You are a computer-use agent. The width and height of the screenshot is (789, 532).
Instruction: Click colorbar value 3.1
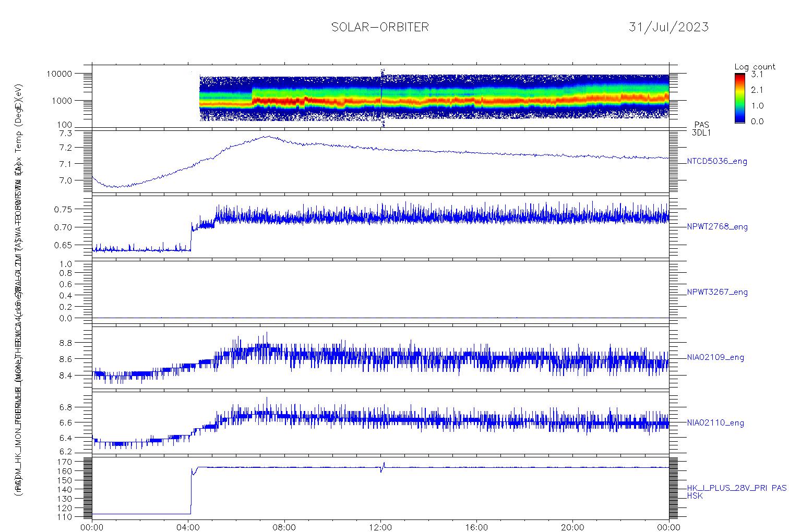(757, 74)
